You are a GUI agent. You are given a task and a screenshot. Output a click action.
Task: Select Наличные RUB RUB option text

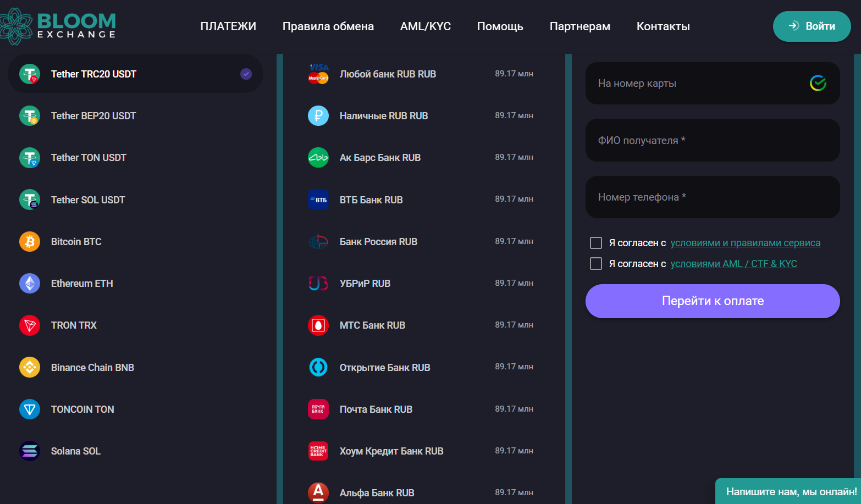tap(384, 116)
